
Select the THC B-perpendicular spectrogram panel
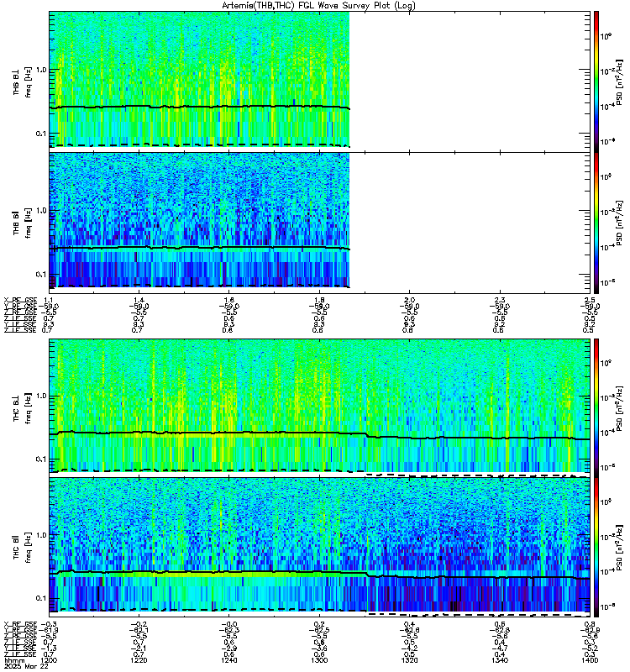click(x=319, y=407)
